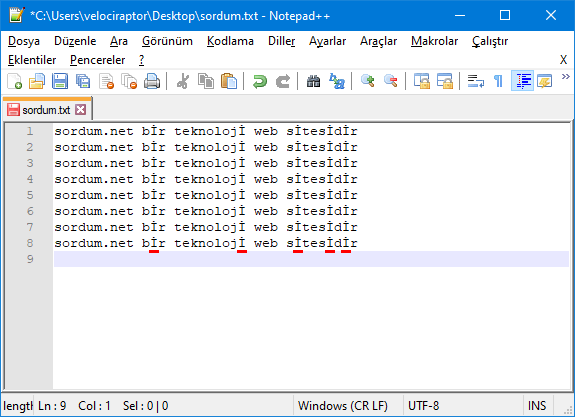This screenshot has height=417, width=575.
Task: Open Replace dialog icon
Action: (337, 81)
